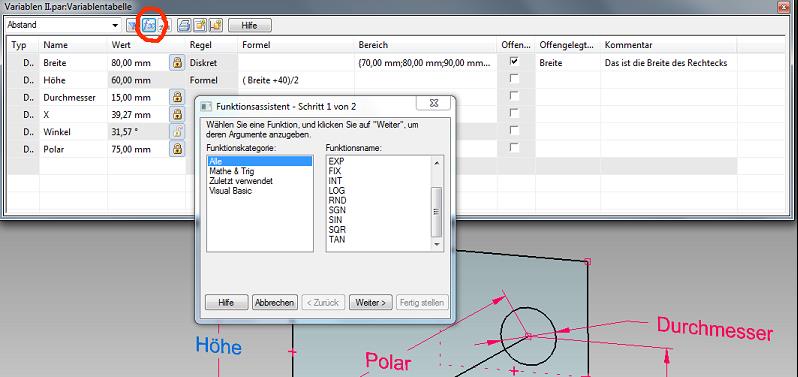The height and width of the screenshot is (377, 798).
Task: Click the Durchmesser name cell
Action: 73,98
